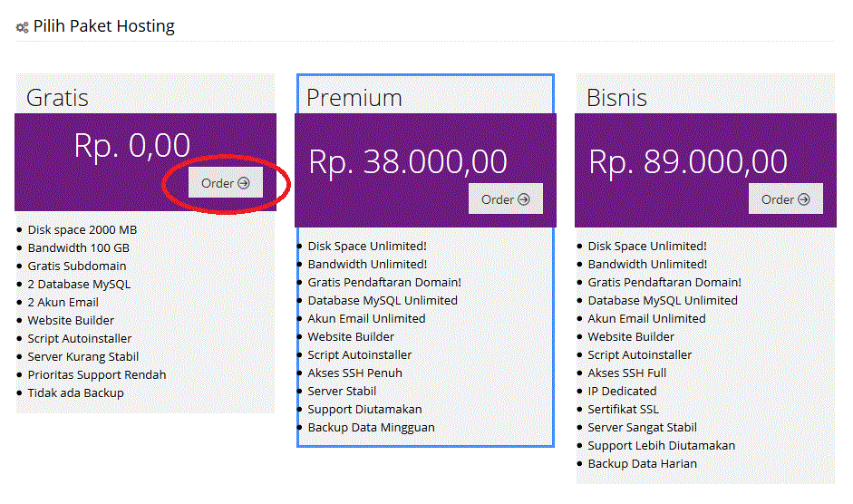Click the Bisnis plan heading
This screenshot has width=853, height=504.
[616, 97]
